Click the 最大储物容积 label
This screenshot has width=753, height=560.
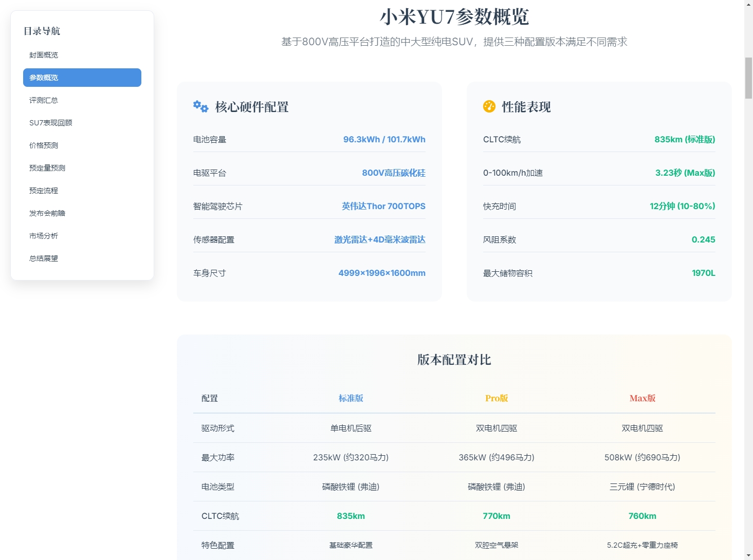point(508,273)
